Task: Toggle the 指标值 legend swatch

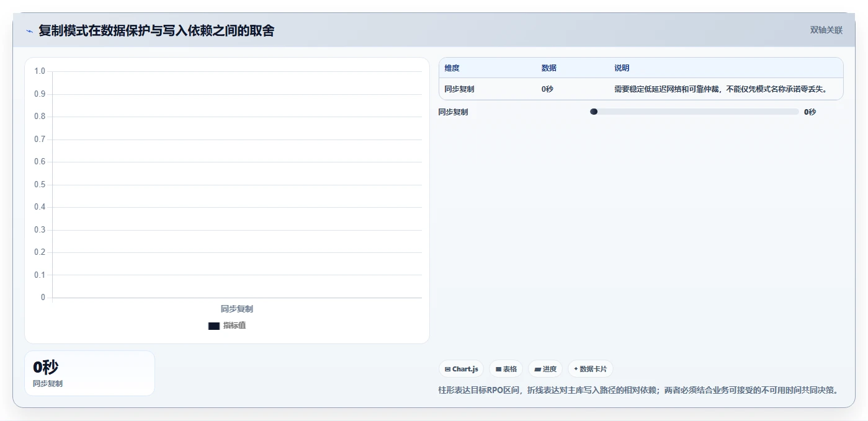Action: (214, 326)
